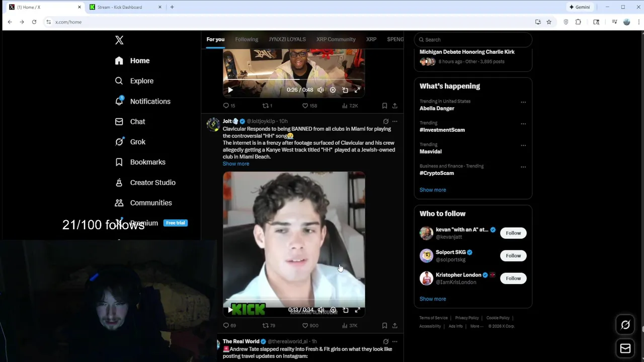
Task: Follow Kristopher London account
Action: click(513, 279)
